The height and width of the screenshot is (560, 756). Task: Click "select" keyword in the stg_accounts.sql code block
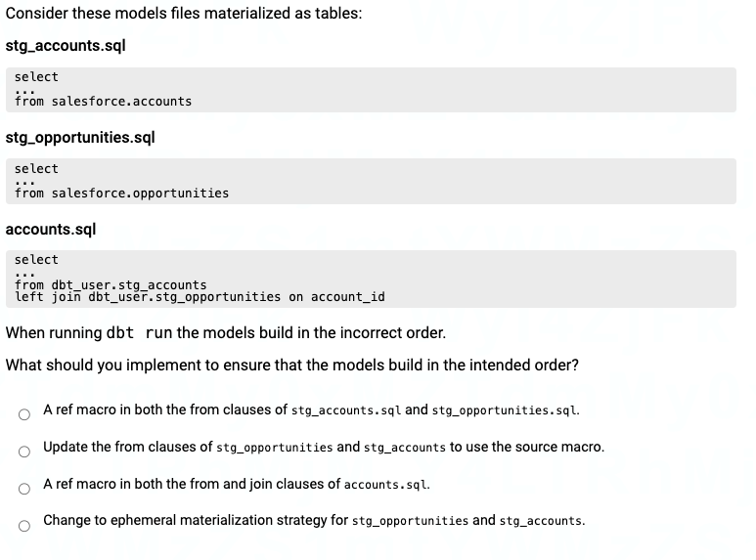[36, 77]
